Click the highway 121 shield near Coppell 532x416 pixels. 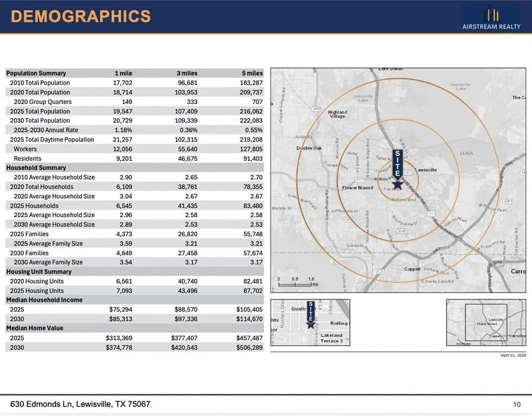click(x=381, y=271)
